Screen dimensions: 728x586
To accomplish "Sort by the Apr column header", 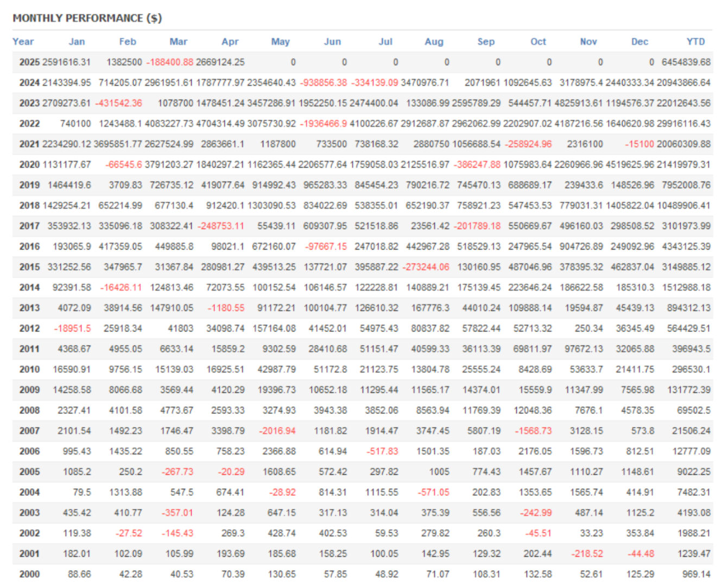I will point(230,41).
